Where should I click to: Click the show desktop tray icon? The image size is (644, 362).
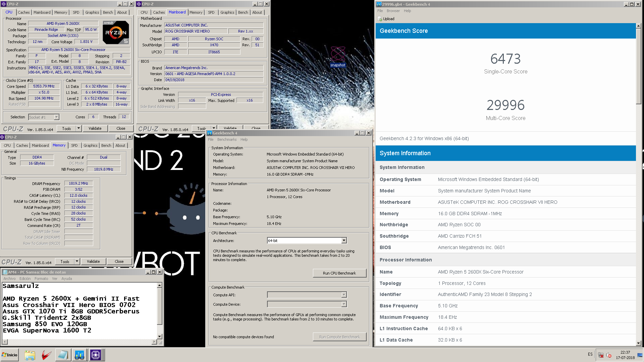click(x=640, y=355)
